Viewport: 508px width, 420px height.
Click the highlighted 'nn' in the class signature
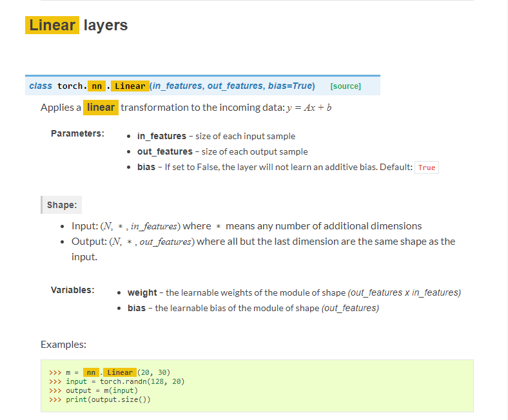[97, 86]
